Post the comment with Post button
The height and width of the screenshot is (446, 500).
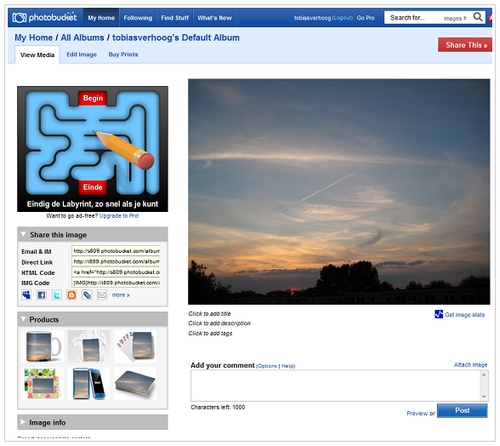click(462, 410)
